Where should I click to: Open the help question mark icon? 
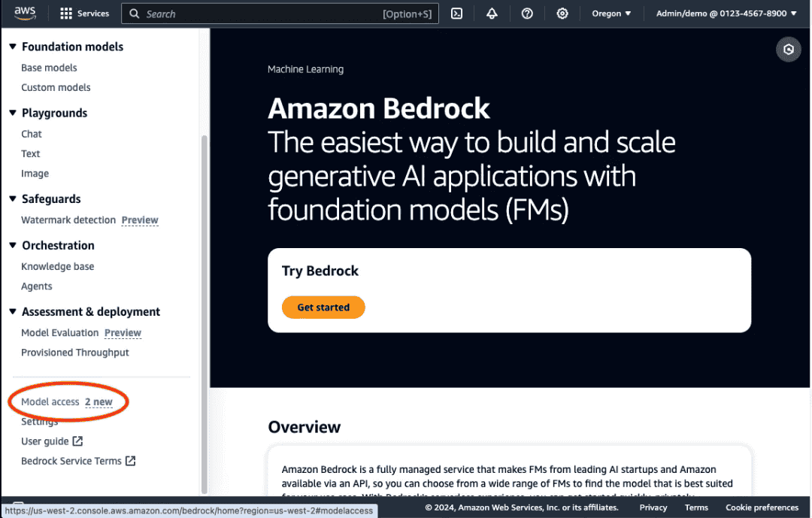pos(527,14)
